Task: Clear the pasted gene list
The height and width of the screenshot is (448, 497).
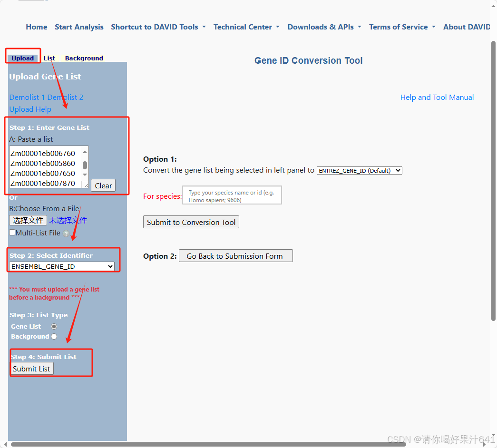Action: (x=103, y=185)
